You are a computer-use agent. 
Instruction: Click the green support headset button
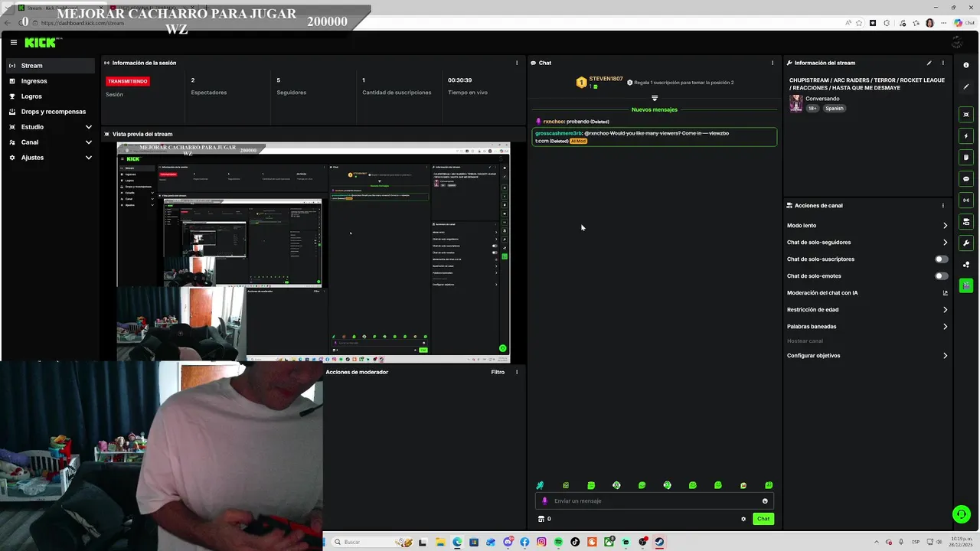[960, 514]
